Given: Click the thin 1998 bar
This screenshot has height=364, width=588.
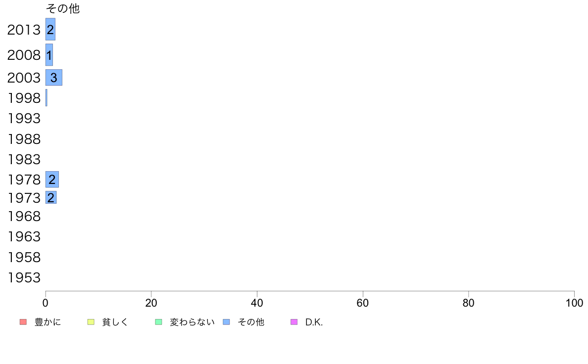Looking at the screenshot, I should (46, 97).
